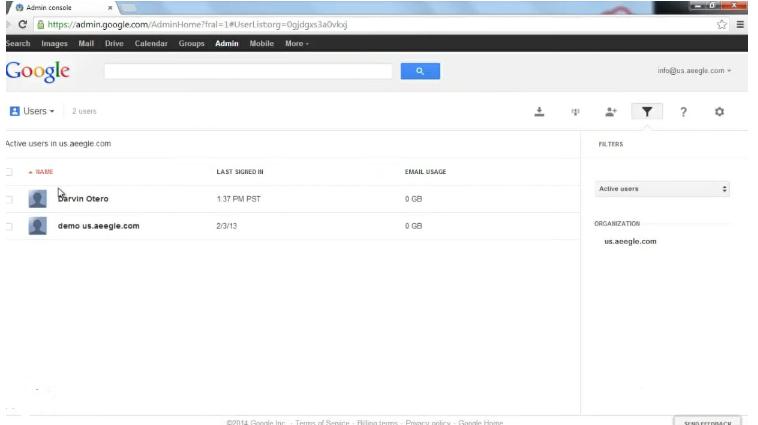
Task: Open Calendar from the top bar
Action: point(151,44)
